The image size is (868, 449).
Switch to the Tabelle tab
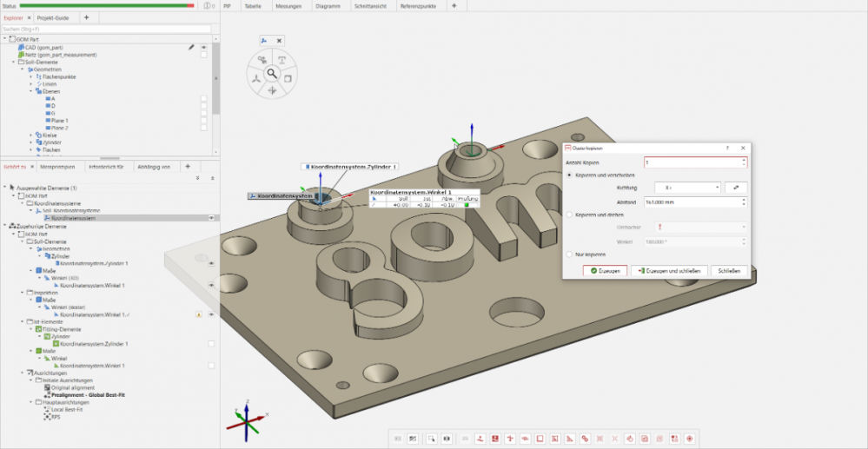click(252, 5)
